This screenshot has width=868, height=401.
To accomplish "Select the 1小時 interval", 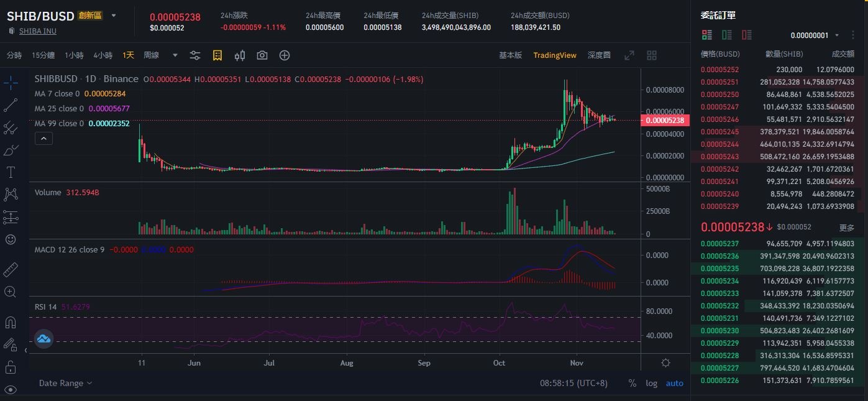I will [x=74, y=55].
